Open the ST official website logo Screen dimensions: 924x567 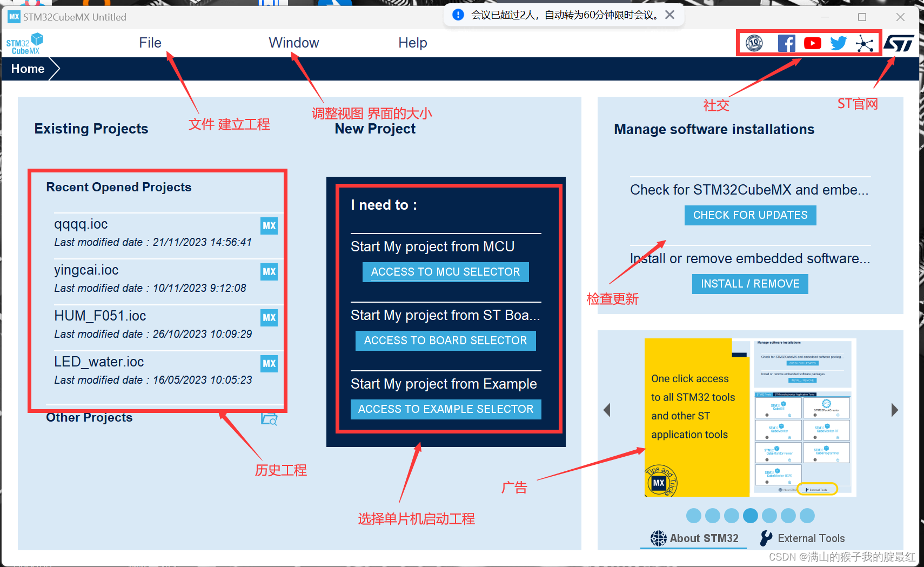pyautogui.click(x=899, y=43)
